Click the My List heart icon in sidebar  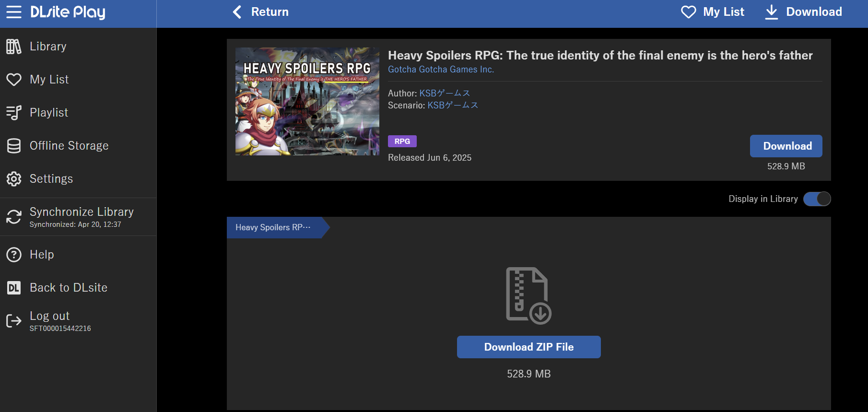14,80
